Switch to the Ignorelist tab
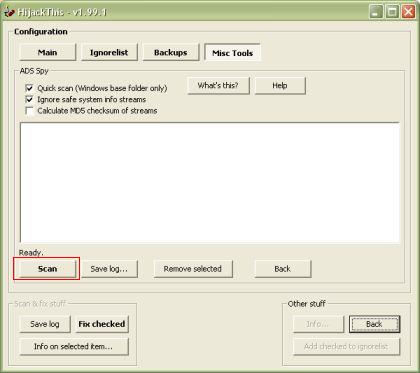Image resolution: width=420 pixels, height=373 pixels. click(109, 52)
